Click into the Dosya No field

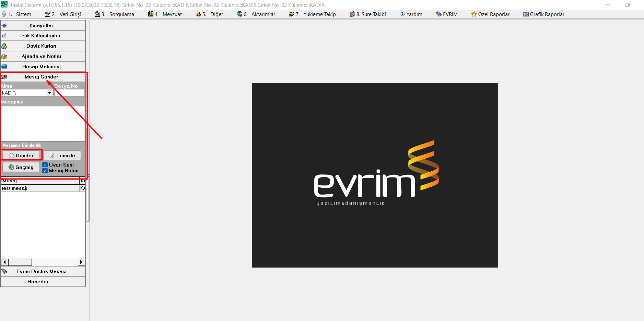point(69,93)
